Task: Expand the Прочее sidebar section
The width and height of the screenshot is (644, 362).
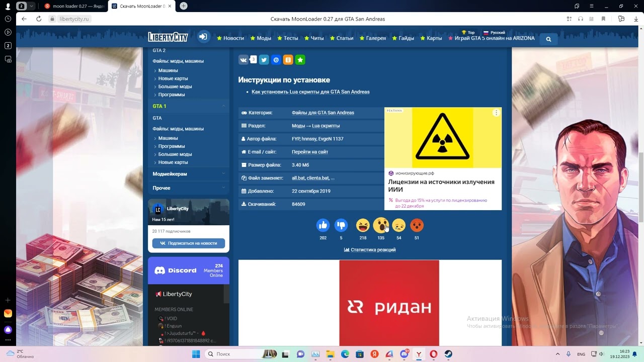Action: pyautogui.click(x=223, y=188)
